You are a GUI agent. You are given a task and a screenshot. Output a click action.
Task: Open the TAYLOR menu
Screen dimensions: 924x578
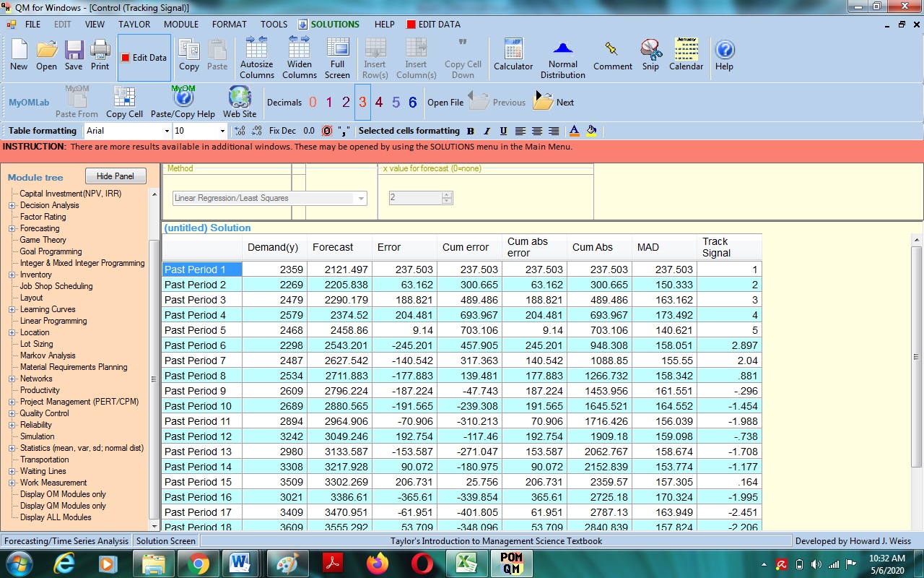(134, 24)
